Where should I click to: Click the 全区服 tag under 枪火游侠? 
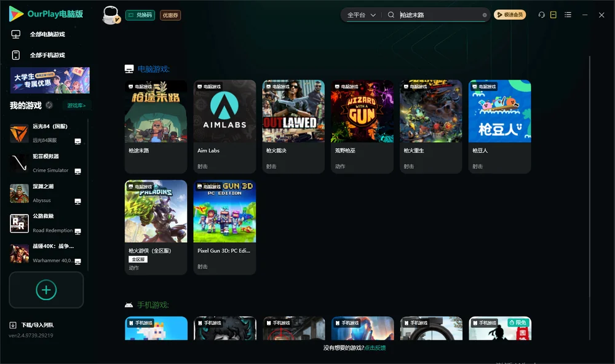click(138, 259)
